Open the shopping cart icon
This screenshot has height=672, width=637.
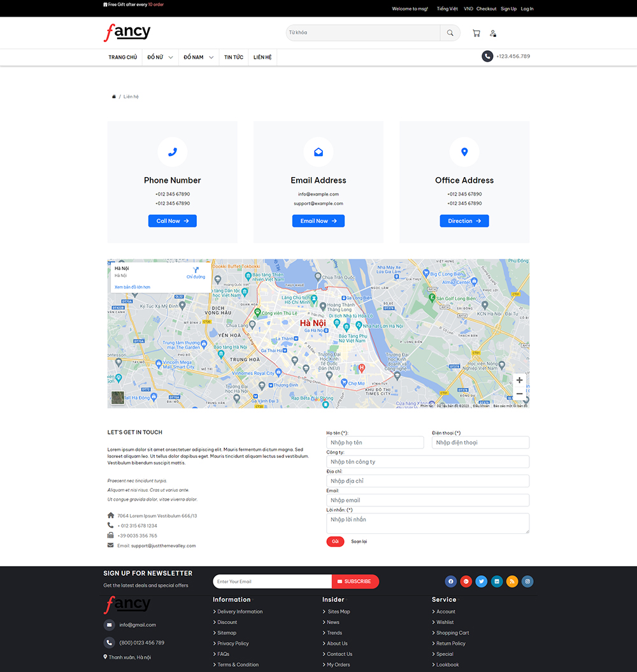click(476, 33)
